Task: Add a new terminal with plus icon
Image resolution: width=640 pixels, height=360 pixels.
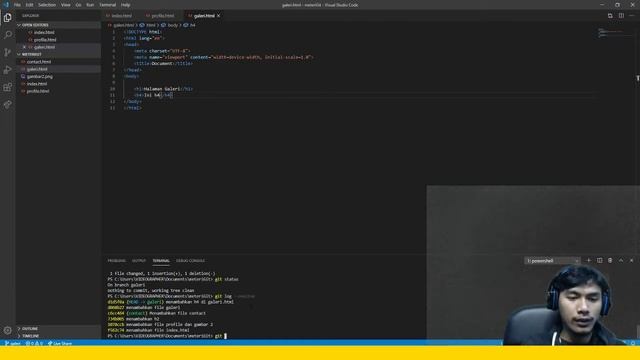Action: tap(589, 260)
